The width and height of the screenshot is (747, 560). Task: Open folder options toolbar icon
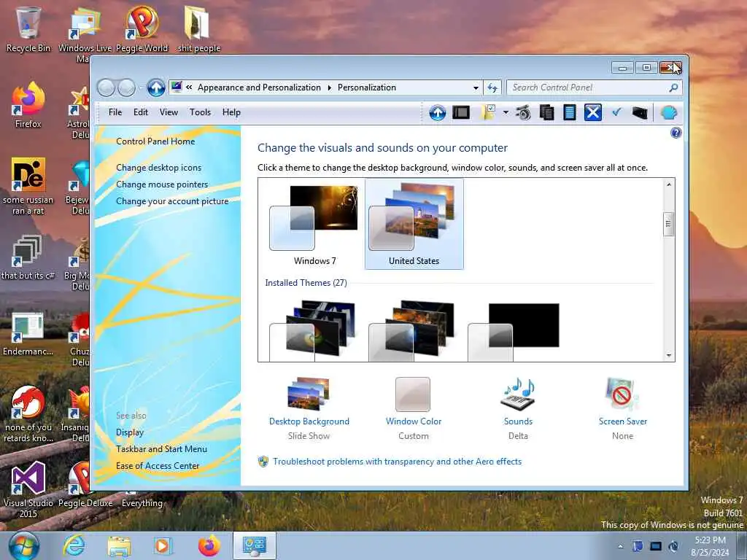(488, 113)
